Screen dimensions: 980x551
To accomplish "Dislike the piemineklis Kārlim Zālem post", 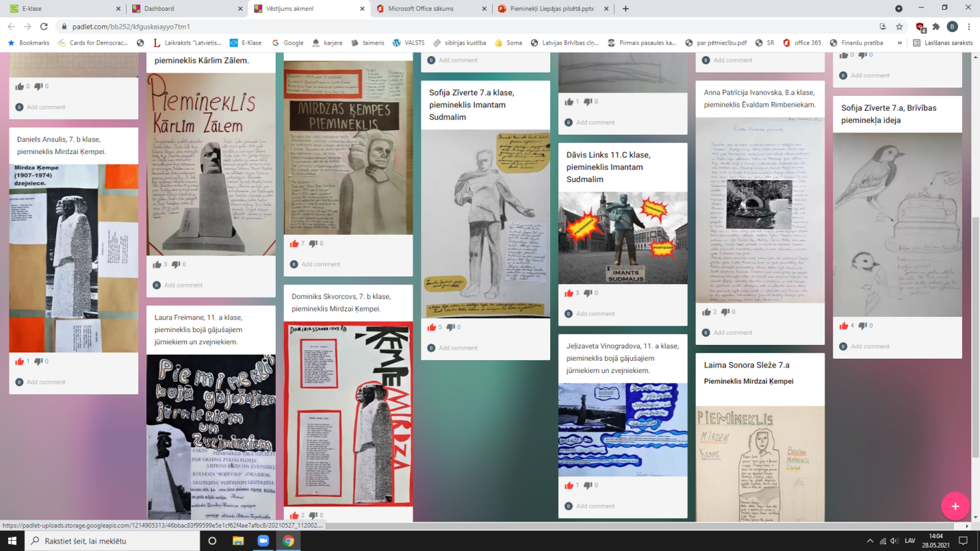I will (x=176, y=264).
